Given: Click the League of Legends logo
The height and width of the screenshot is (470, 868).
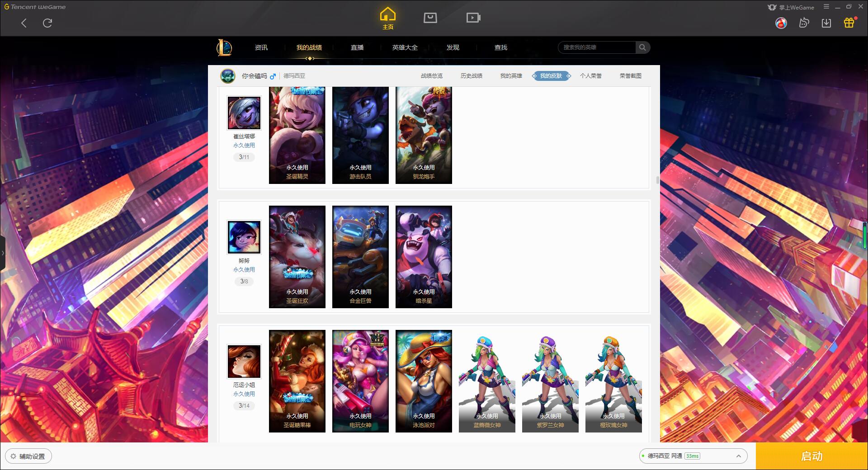Looking at the screenshot, I should tap(224, 47).
